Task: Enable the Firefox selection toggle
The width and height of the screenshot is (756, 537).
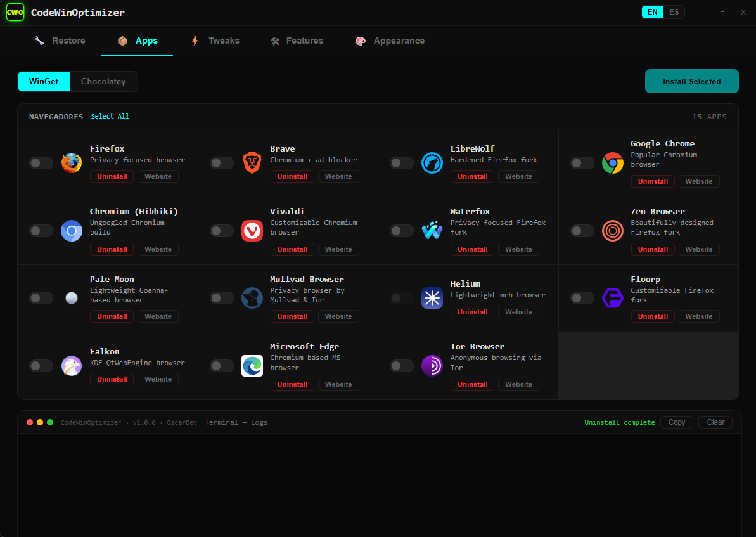Action: tap(41, 163)
